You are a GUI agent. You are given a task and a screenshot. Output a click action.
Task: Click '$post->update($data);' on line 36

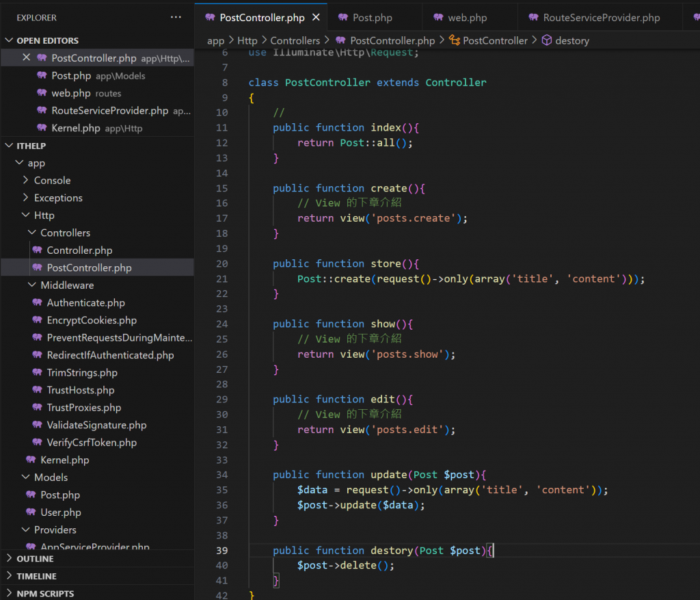point(361,505)
